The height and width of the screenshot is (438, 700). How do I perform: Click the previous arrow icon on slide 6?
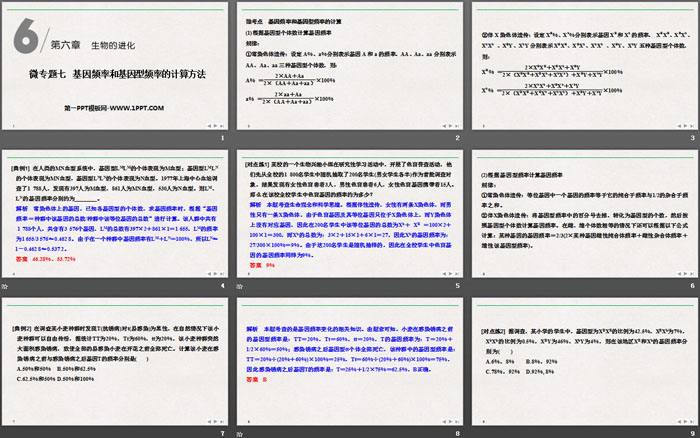[679, 274]
